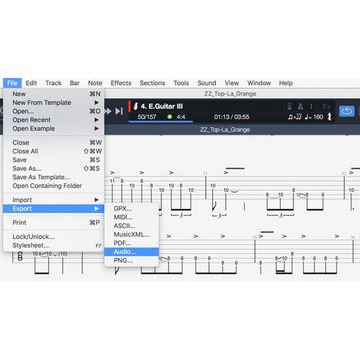Open the Window menu
360x360 pixels.
(x=259, y=83)
